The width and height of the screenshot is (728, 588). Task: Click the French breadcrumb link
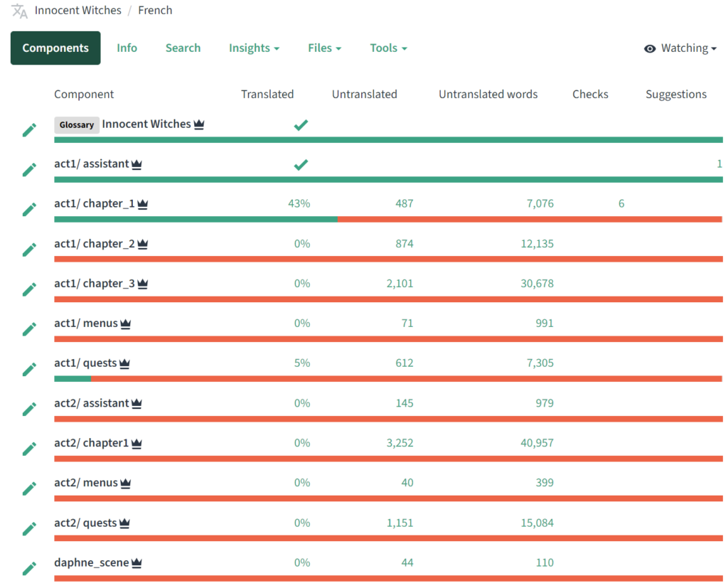pos(155,10)
